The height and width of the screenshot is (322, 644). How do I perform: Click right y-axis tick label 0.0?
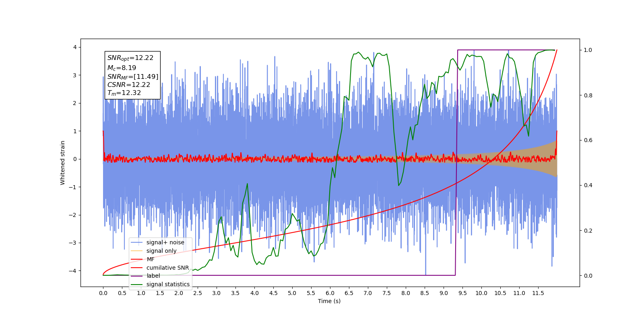(588, 276)
